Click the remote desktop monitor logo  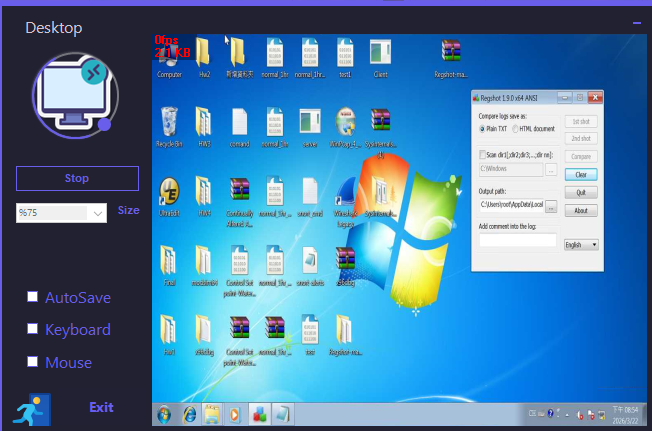pos(76,93)
